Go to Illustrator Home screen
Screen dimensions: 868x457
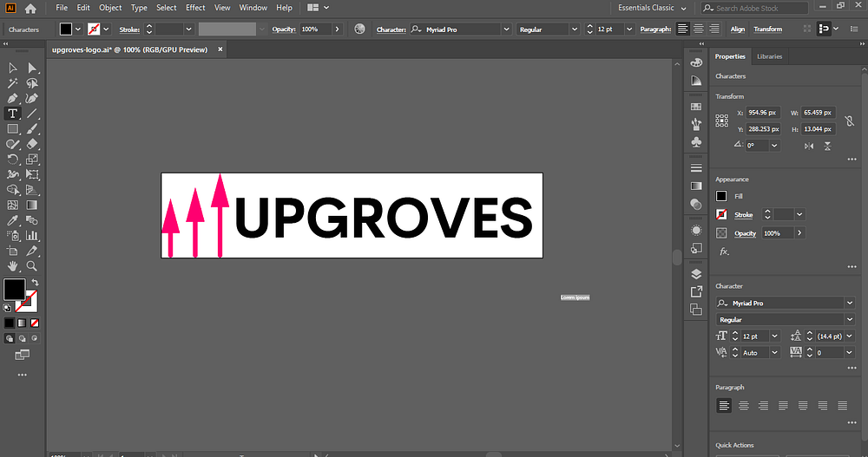pyautogui.click(x=30, y=9)
